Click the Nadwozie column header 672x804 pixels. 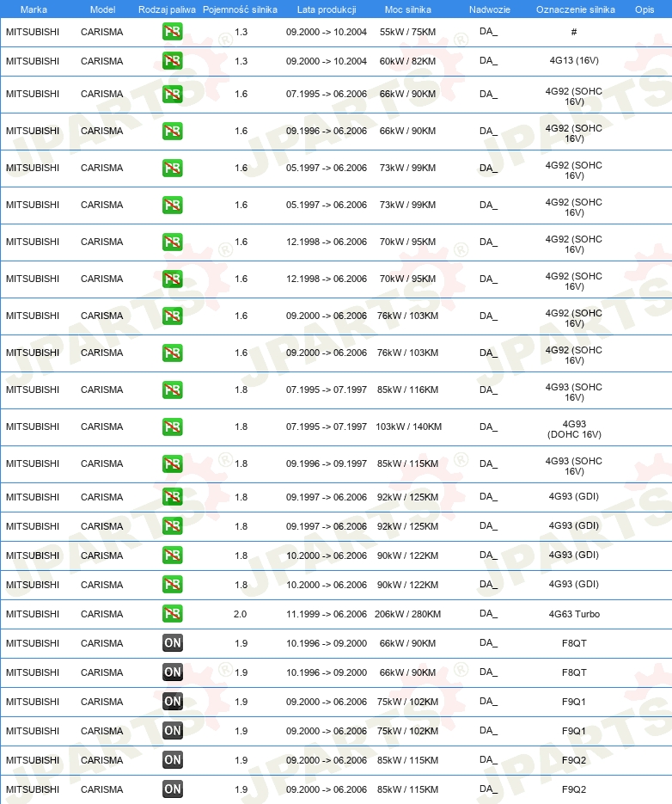(490, 9)
